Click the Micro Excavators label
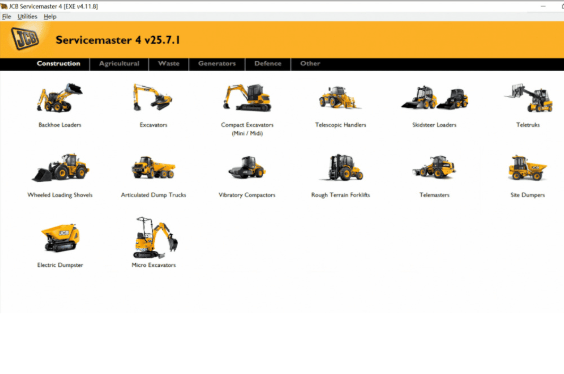564x374 pixels. click(154, 265)
